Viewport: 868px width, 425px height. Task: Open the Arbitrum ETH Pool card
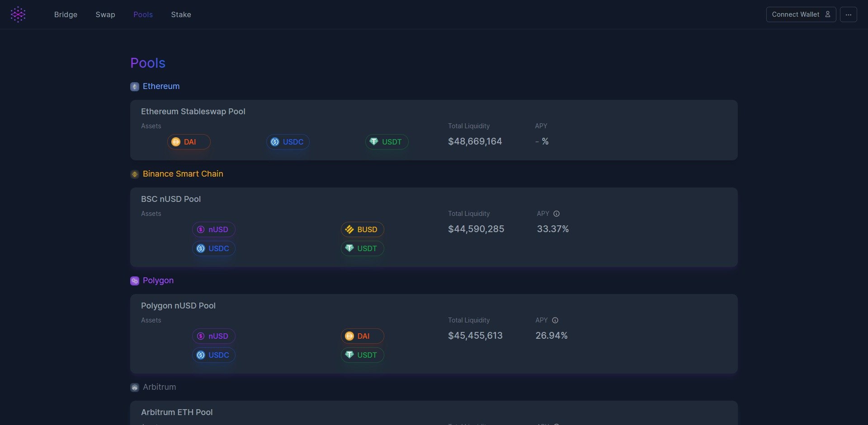tap(177, 412)
